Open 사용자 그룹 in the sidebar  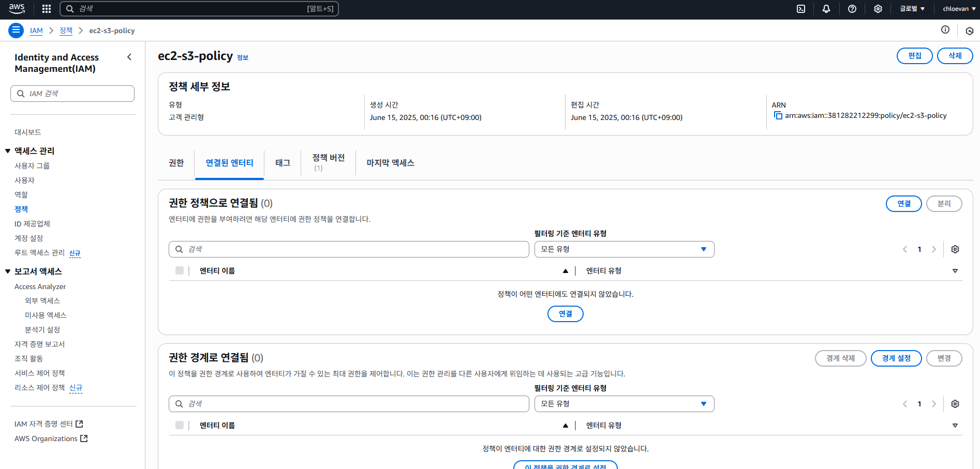click(32, 166)
